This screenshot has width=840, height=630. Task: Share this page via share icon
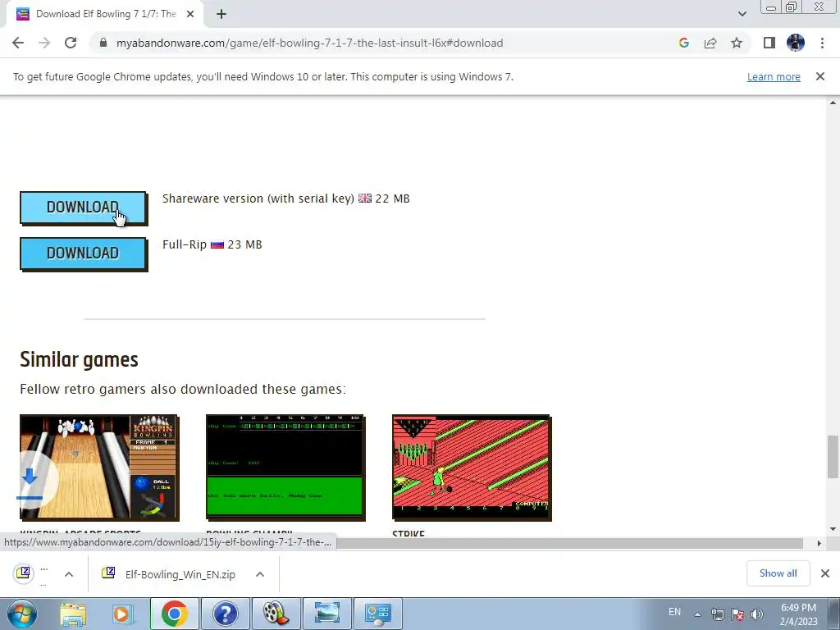(x=710, y=43)
